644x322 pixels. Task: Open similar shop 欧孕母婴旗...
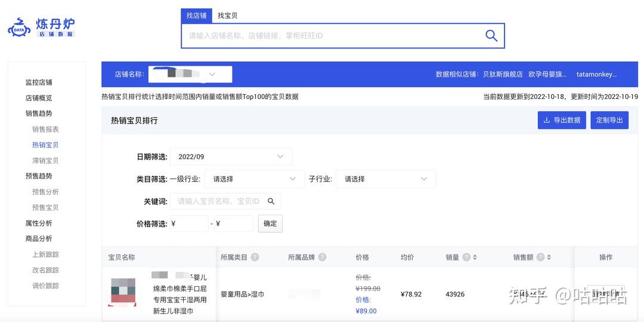[547, 75]
